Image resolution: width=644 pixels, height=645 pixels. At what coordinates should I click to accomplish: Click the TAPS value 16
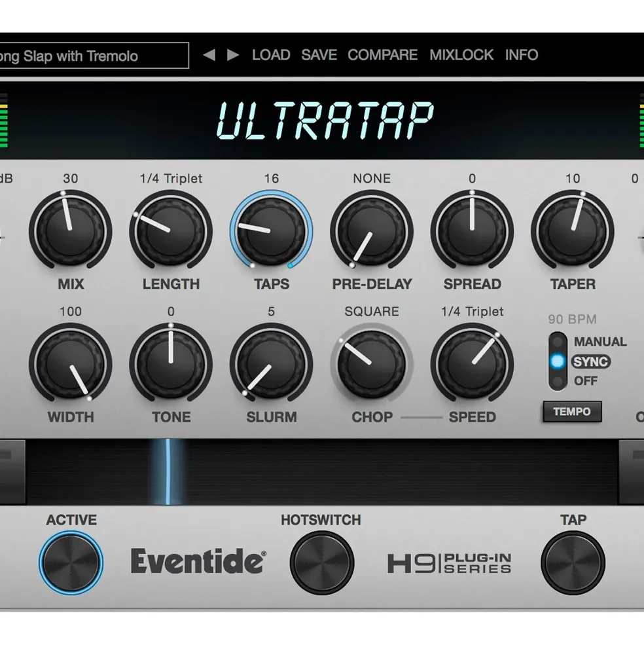tap(272, 179)
